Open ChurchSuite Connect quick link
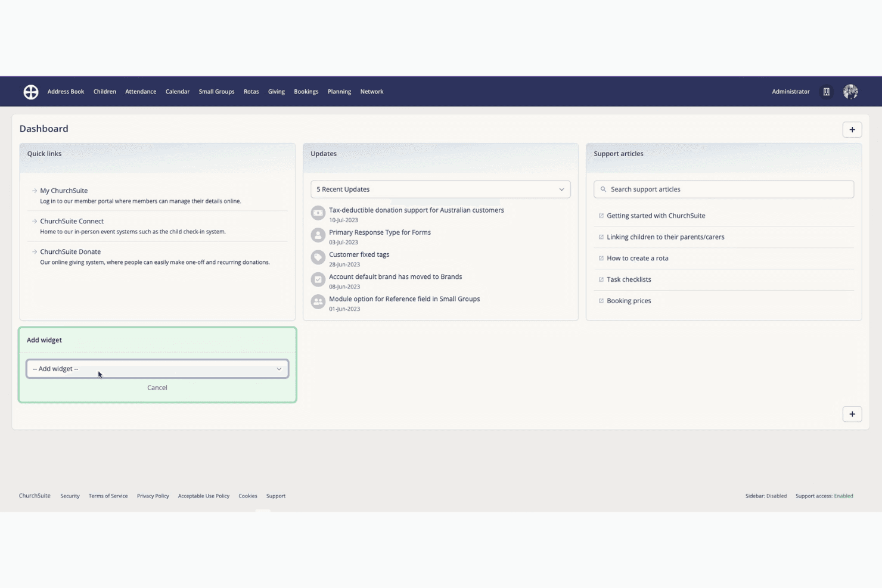This screenshot has width=882, height=588. click(72, 221)
